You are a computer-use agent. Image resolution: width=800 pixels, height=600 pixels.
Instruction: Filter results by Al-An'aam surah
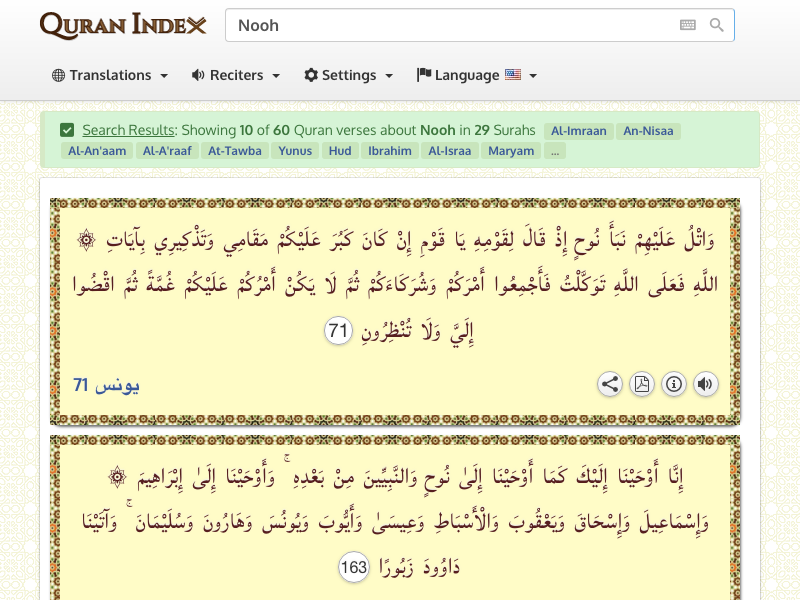click(x=97, y=151)
